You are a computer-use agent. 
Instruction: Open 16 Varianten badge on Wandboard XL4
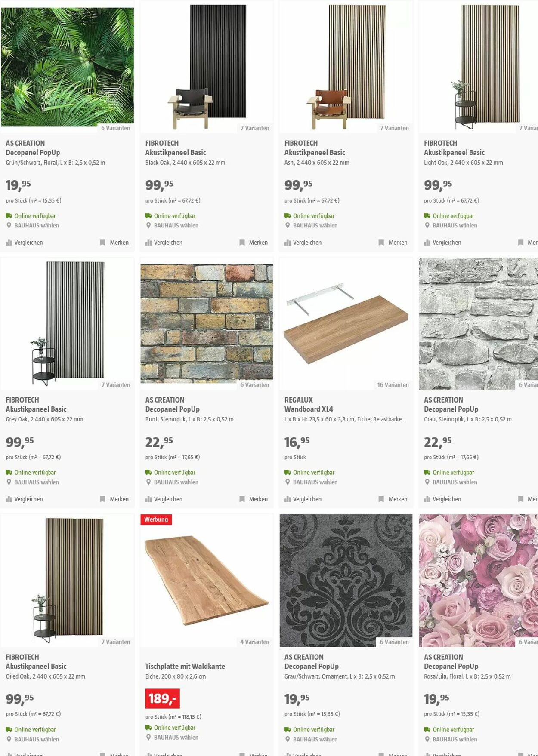click(x=393, y=385)
